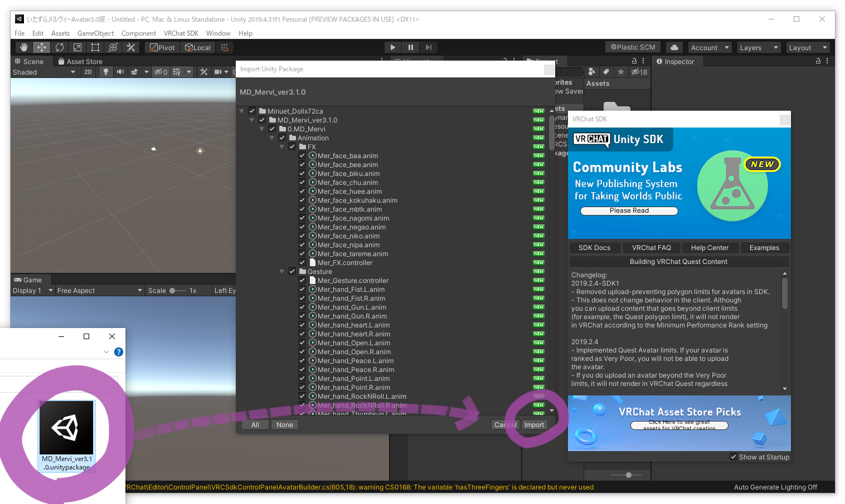Image resolution: width=845 pixels, height=504 pixels.
Task: Select the Move tool
Action: click(42, 47)
